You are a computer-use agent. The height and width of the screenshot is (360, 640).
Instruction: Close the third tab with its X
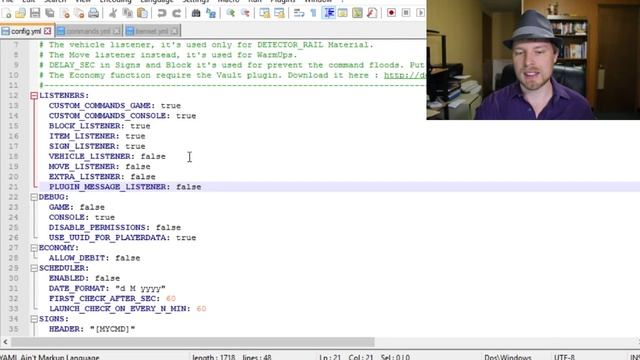(174, 31)
